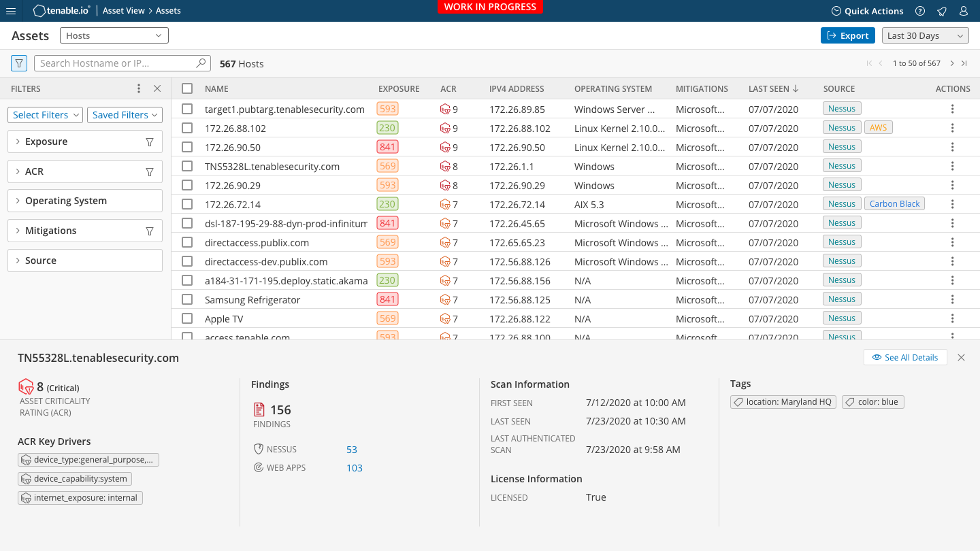Sort by the IPv4 Address column header

517,88
